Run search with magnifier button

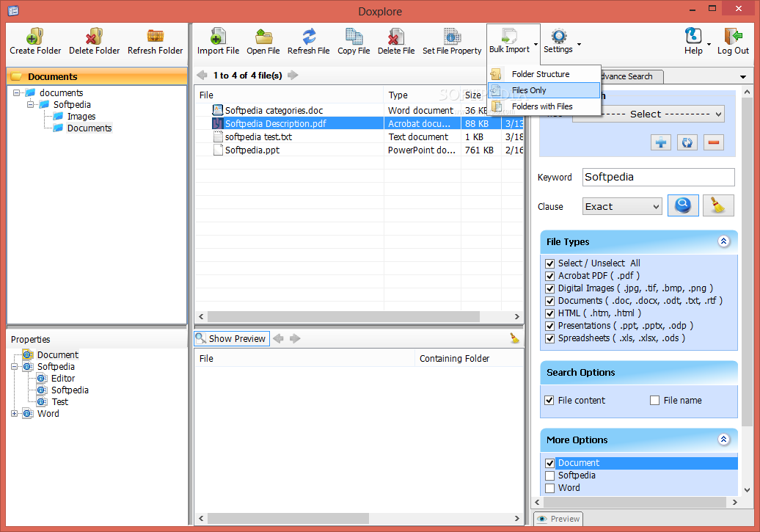click(x=683, y=205)
